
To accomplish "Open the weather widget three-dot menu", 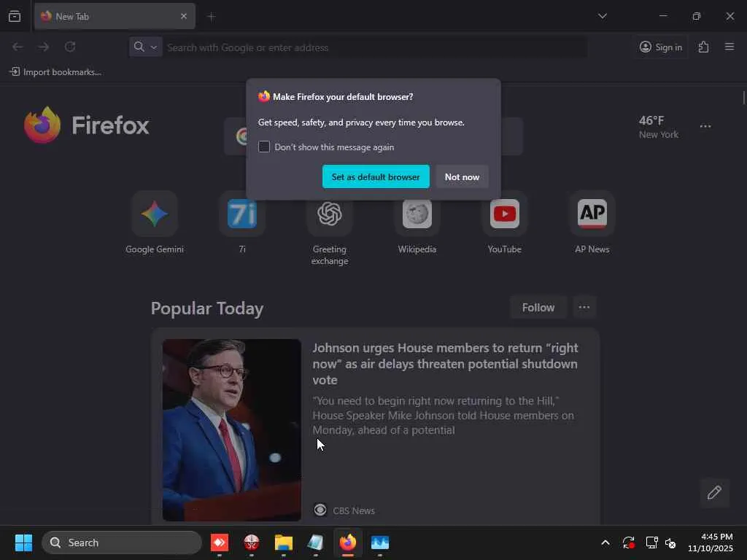I will pos(705,127).
